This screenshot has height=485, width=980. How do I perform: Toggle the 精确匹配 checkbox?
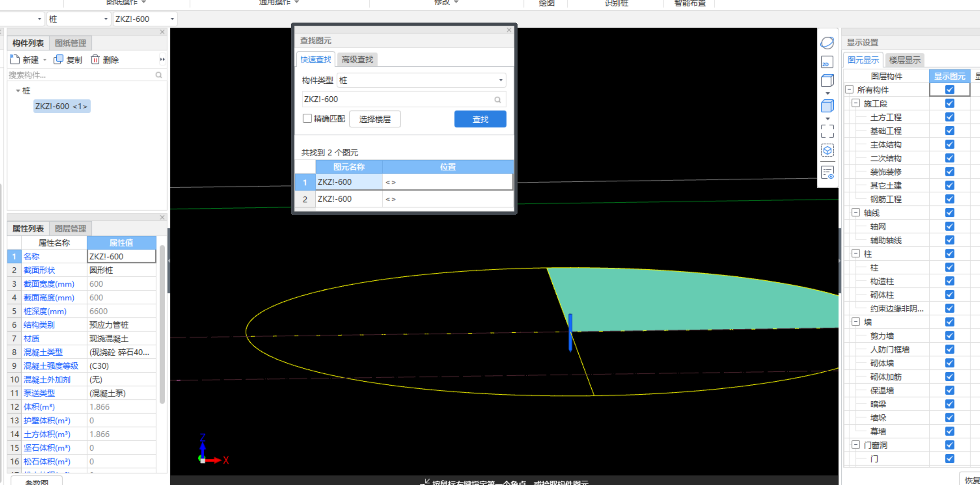[307, 118]
